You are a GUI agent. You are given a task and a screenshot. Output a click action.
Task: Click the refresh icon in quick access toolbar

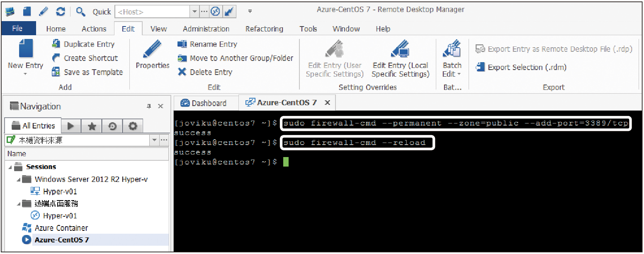[x=61, y=11]
